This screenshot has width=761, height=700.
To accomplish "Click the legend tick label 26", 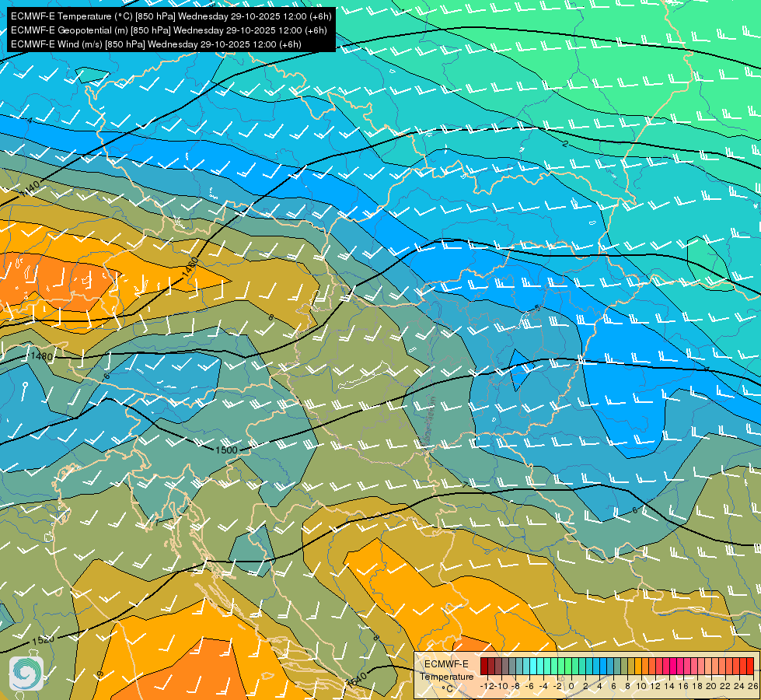I will click(753, 687).
